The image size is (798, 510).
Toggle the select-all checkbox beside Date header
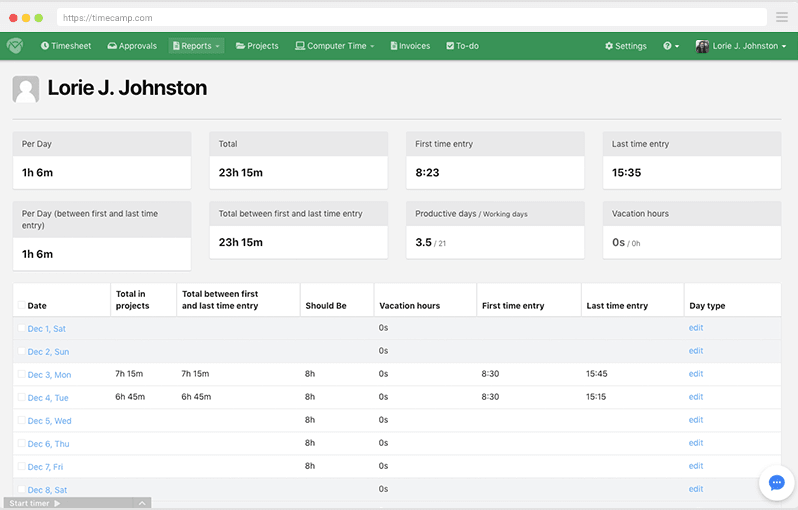pyautogui.click(x=22, y=305)
